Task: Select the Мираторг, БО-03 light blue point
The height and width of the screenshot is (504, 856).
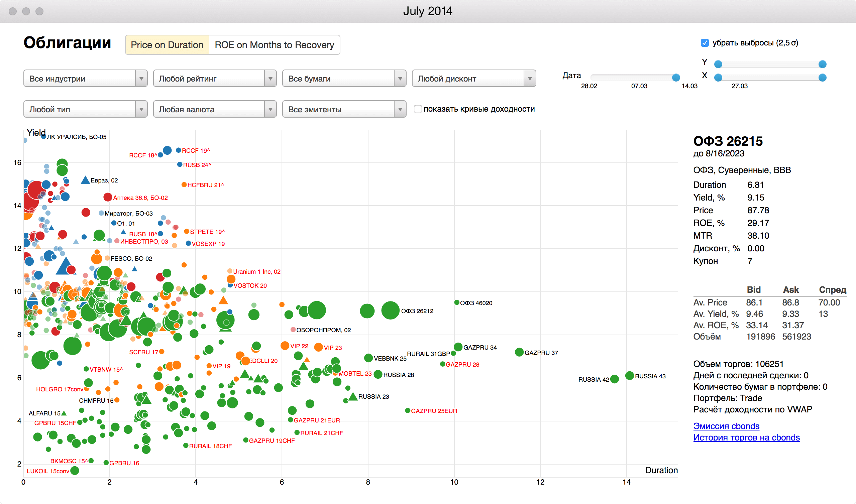Action: point(101,213)
